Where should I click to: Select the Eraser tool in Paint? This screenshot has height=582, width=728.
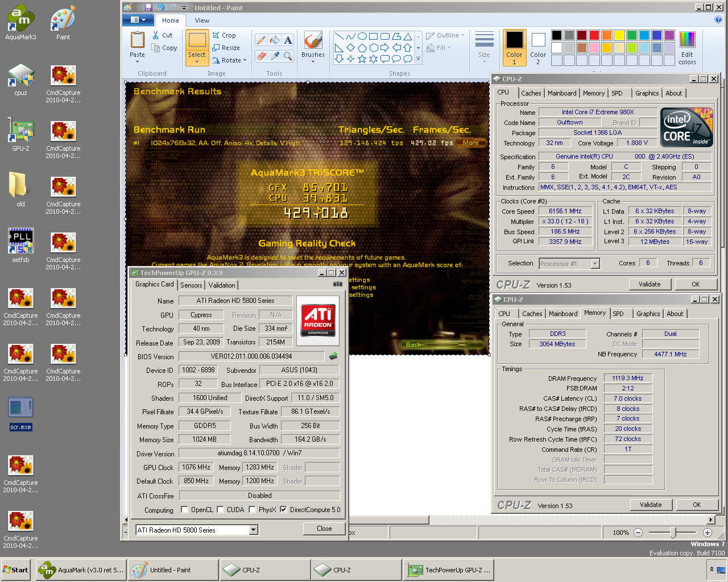260,56
